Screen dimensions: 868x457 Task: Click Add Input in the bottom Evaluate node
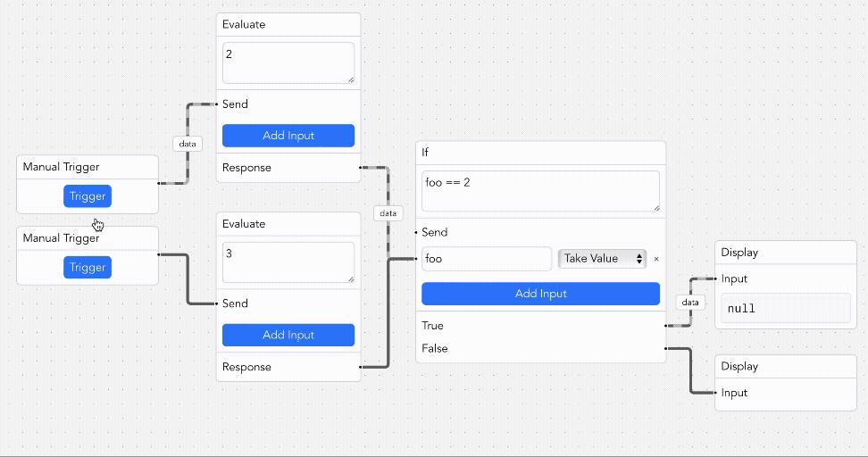point(288,335)
